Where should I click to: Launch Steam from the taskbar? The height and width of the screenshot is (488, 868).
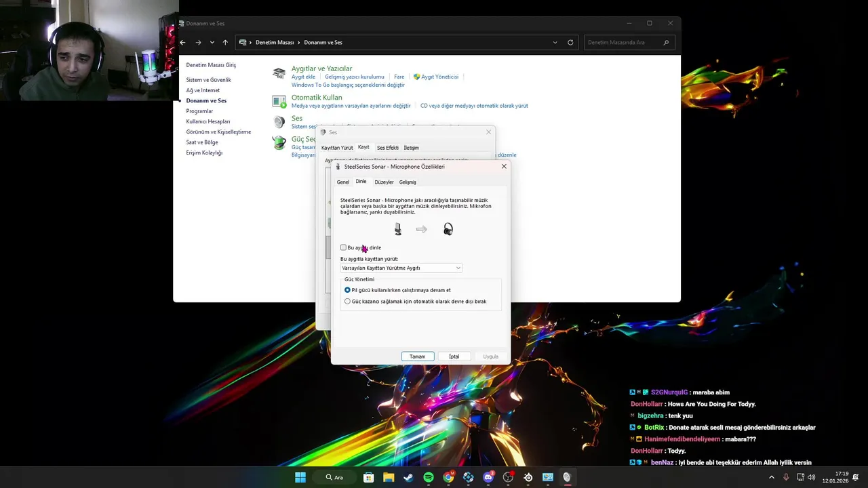[408, 477]
